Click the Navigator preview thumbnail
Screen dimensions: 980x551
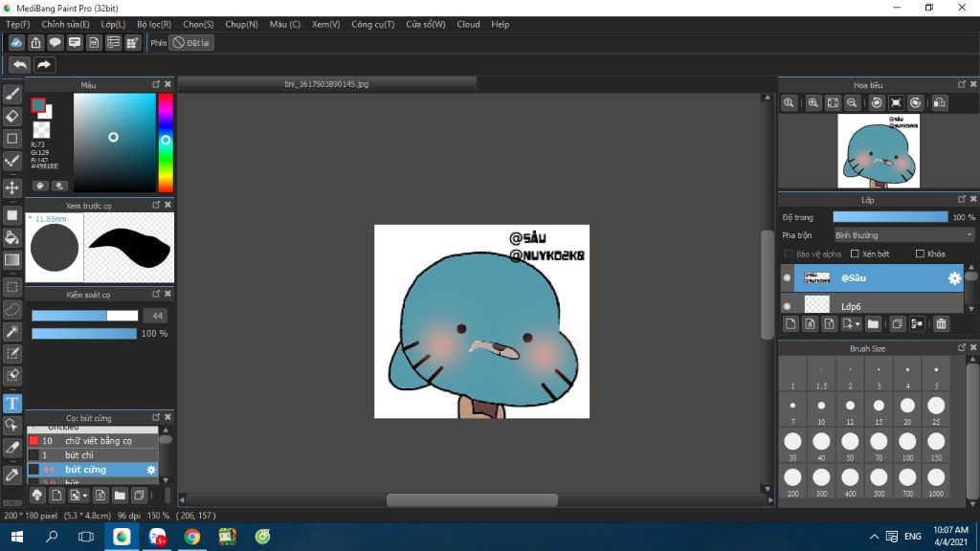coord(879,150)
